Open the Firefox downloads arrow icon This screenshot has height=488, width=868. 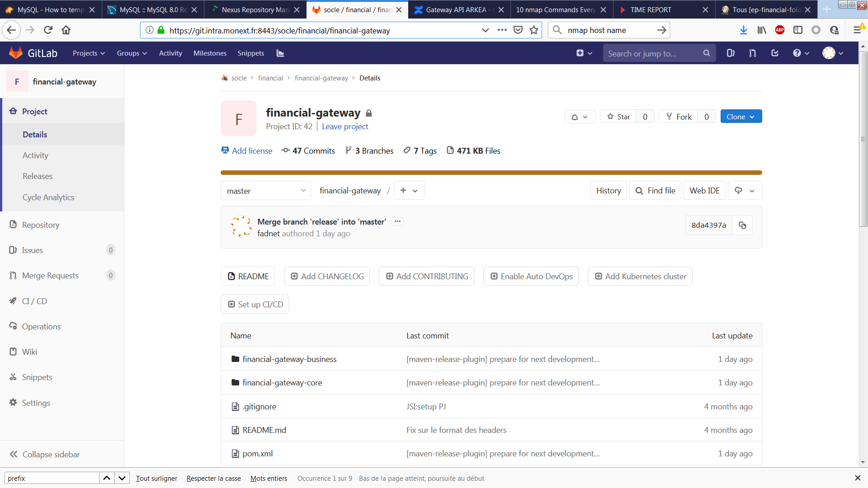point(743,30)
